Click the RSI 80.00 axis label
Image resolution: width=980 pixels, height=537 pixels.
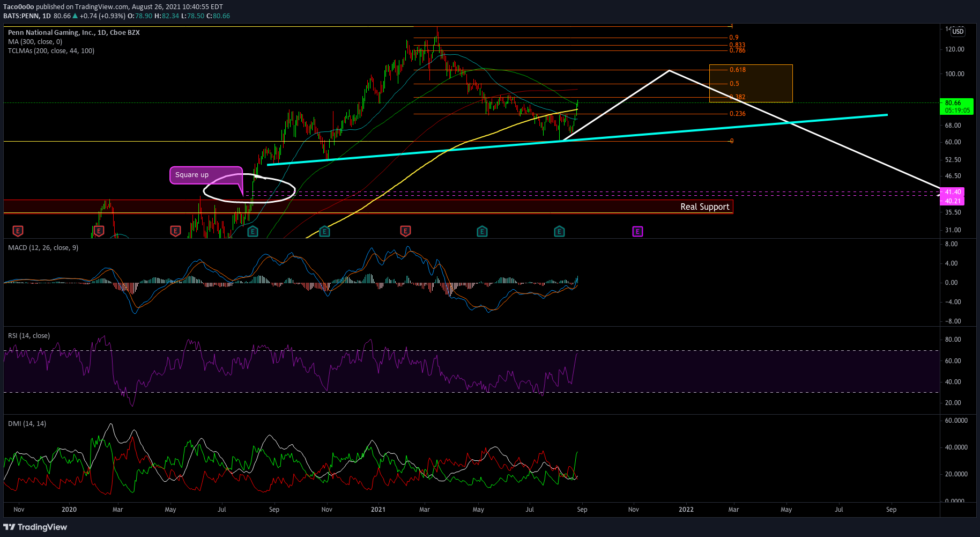(953, 340)
